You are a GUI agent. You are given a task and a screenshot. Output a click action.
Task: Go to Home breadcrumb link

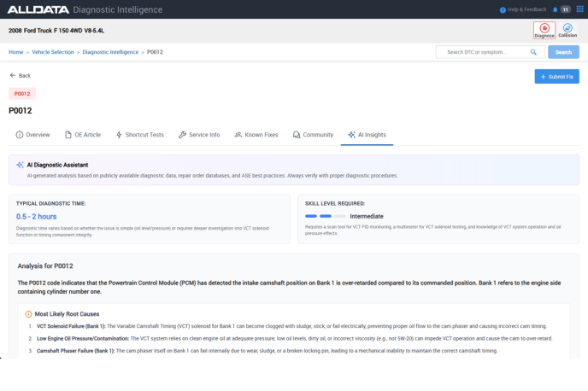tap(15, 52)
